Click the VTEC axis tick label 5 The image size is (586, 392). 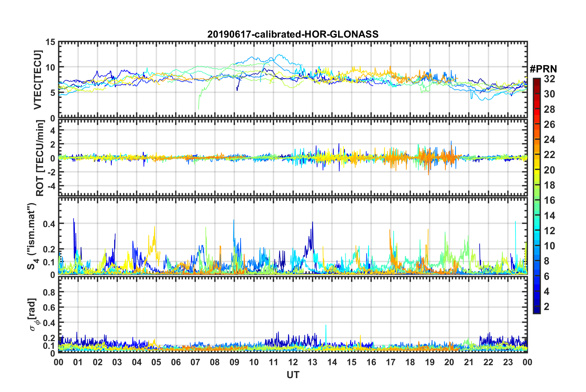pyautogui.click(x=53, y=93)
